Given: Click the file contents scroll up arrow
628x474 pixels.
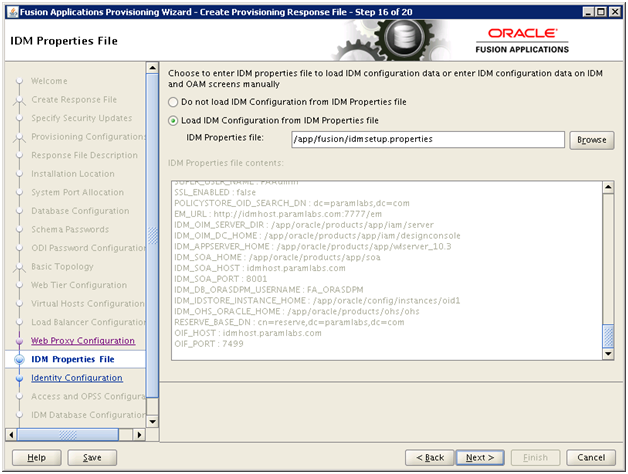Looking at the screenshot, I should tap(608, 187).
